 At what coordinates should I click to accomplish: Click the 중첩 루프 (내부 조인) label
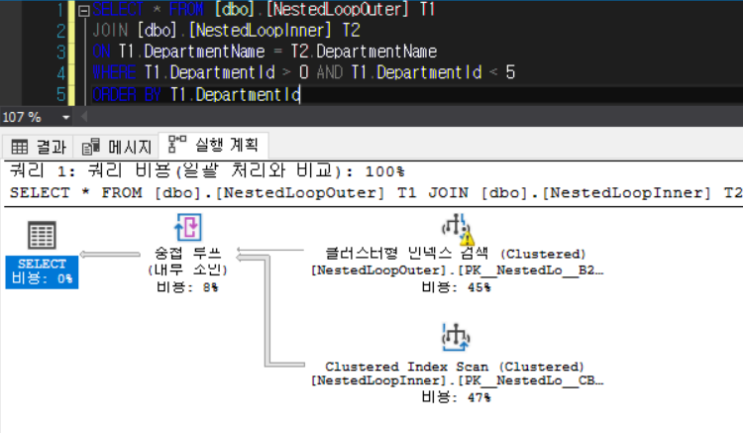188,261
